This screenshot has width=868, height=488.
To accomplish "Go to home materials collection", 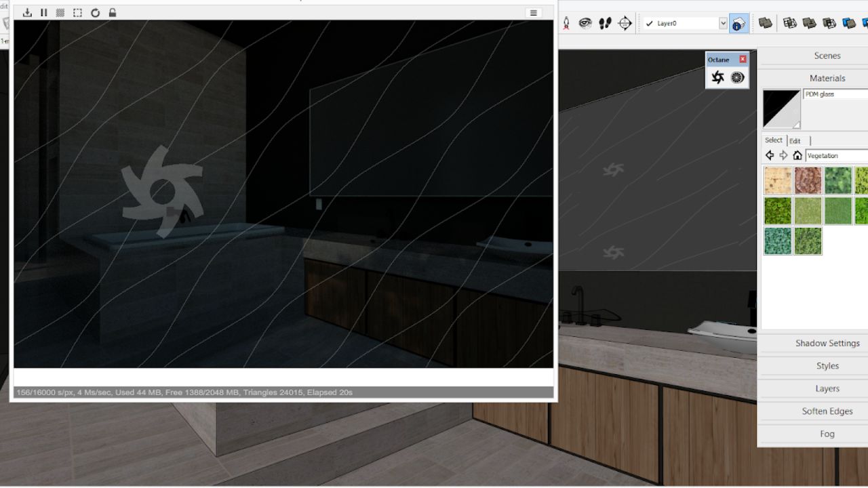I will [797, 155].
